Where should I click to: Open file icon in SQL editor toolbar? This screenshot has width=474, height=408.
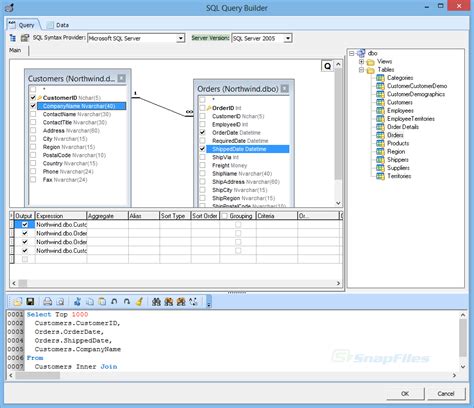[17, 302]
